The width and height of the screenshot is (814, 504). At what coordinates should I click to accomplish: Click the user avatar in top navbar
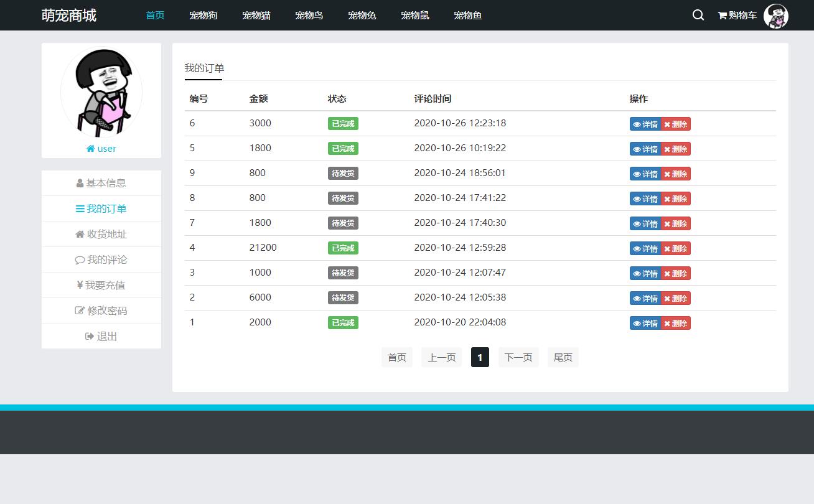775,16
